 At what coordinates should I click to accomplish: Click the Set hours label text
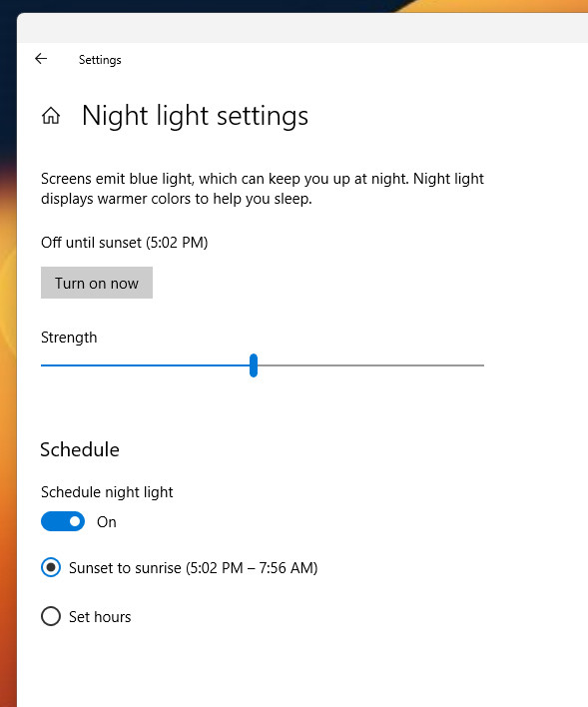tap(100, 617)
